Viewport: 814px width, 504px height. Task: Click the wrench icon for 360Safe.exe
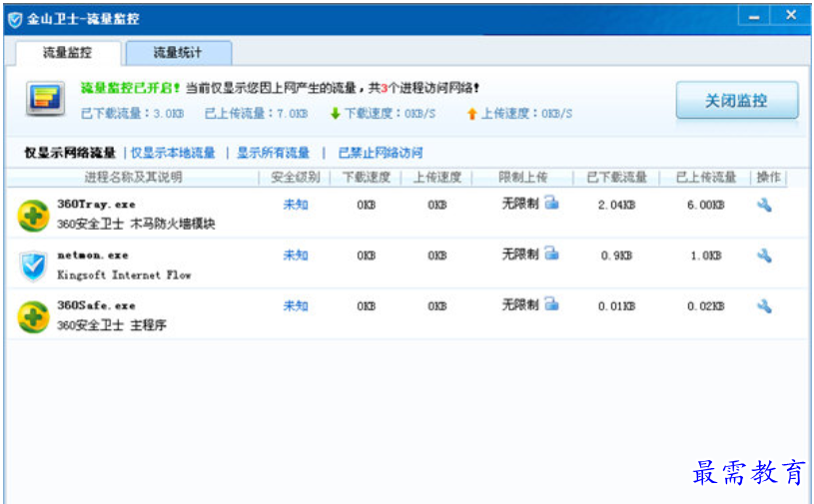click(764, 306)
